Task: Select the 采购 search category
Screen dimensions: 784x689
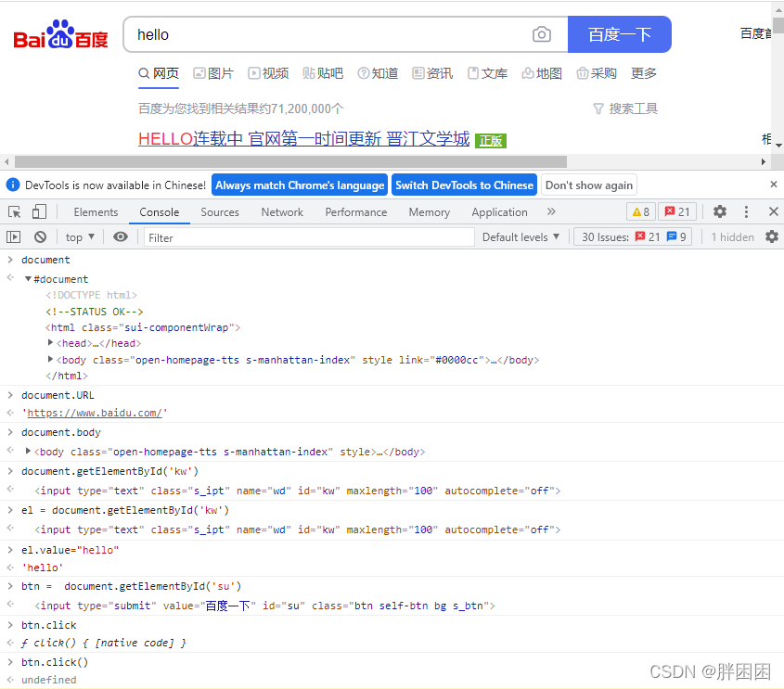Action: click(597, 73)
